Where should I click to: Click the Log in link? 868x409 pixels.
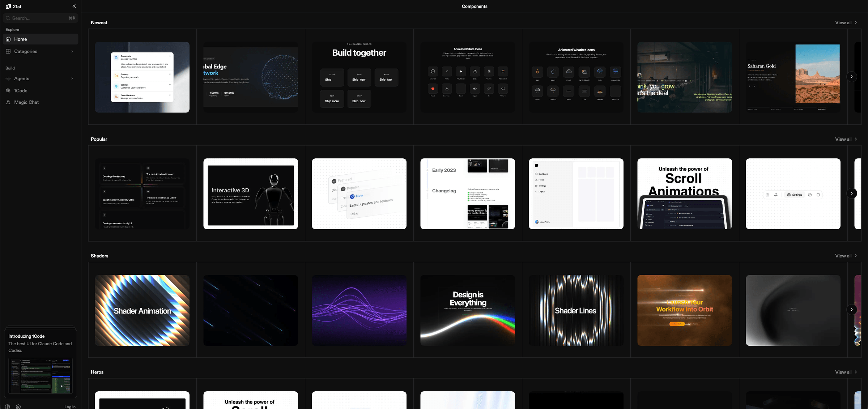(70, 407)
